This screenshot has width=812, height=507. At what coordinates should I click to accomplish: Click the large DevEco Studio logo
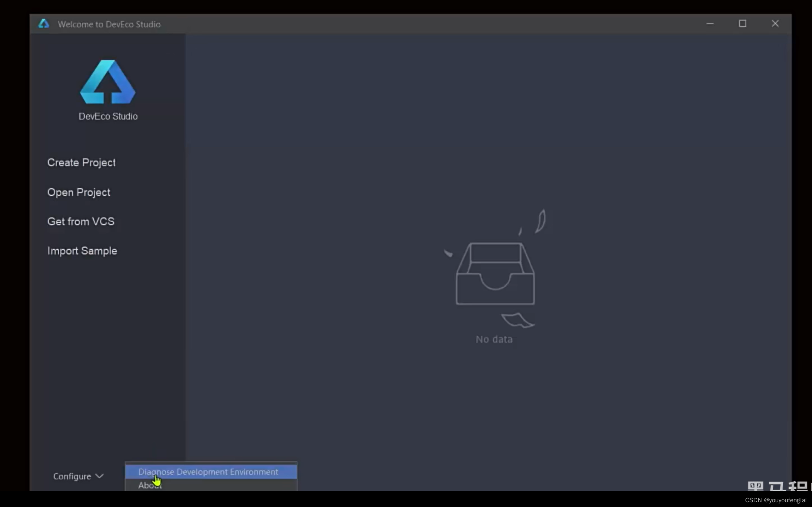(108, 82)
